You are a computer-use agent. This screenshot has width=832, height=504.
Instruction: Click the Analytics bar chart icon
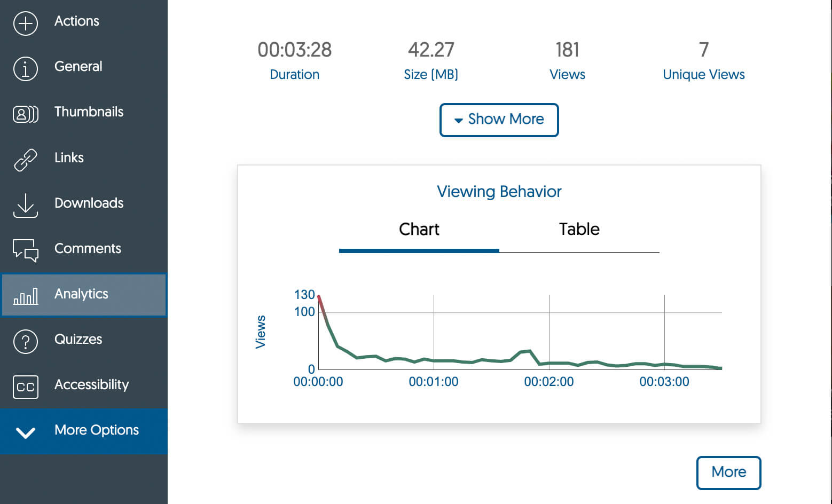pos(25,296)
